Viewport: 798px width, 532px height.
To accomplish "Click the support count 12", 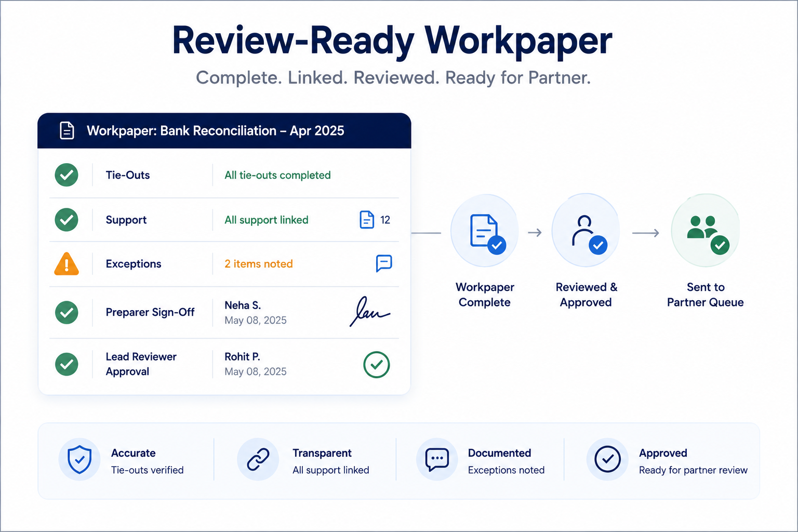I will (385, 220).
